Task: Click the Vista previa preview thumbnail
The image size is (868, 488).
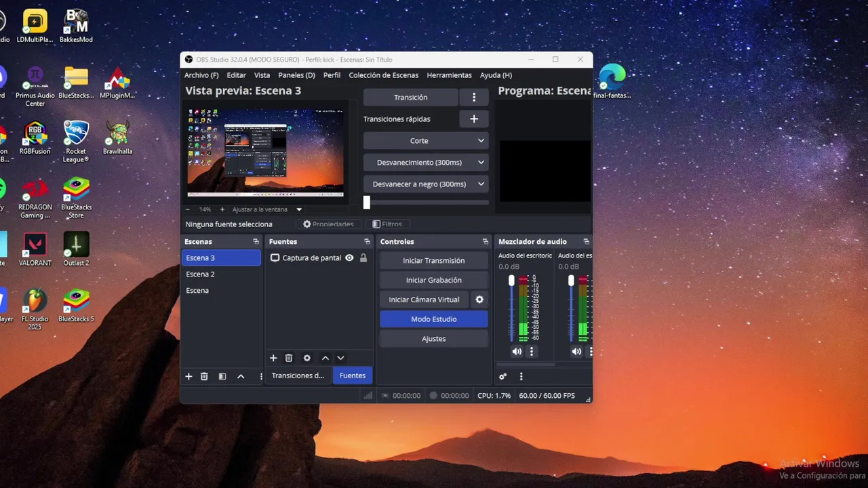Action: [x=265, y=152]
